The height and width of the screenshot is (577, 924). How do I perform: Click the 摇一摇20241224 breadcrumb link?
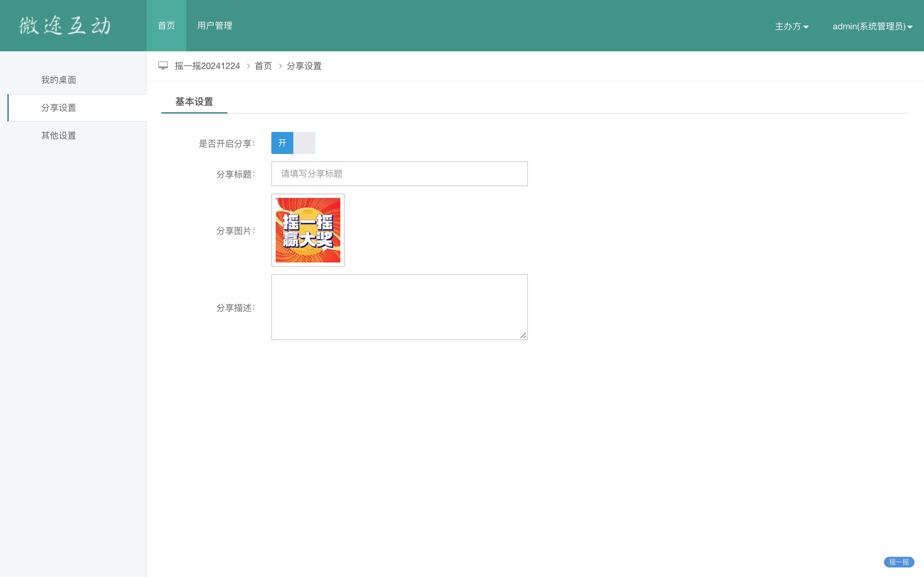pos(207,66)
